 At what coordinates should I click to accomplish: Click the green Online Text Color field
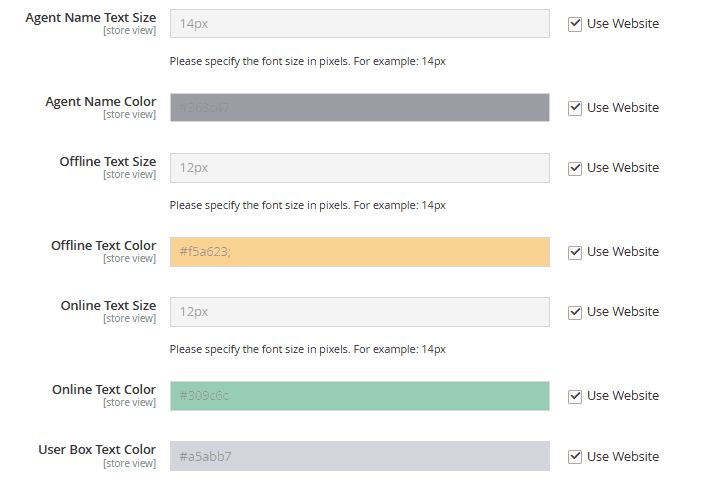click(x=359, y=396)
